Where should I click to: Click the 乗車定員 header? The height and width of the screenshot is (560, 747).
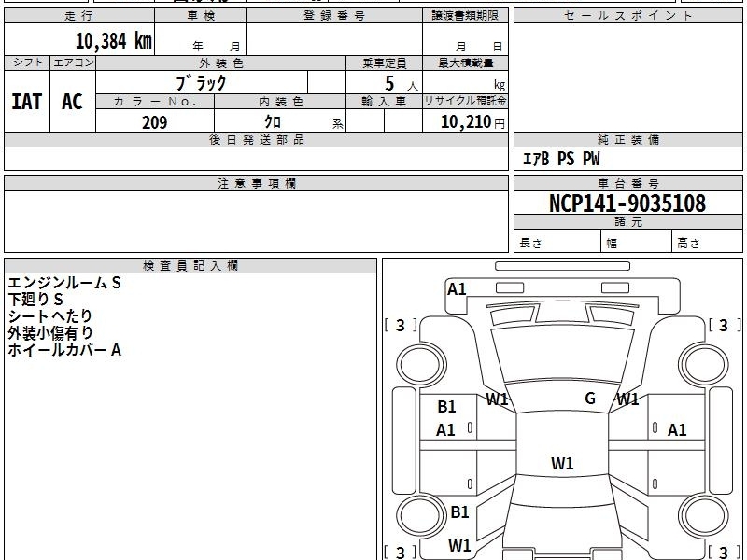tap(384, 63)
